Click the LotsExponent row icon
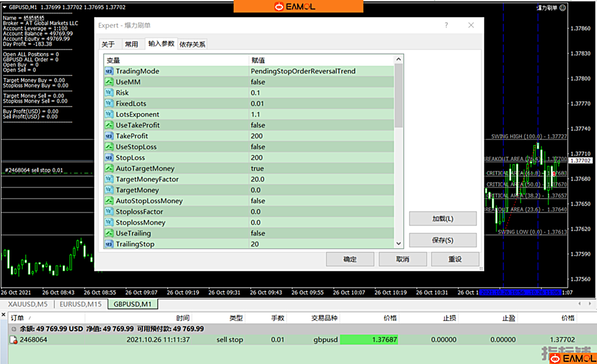 [x=109, y=115]
